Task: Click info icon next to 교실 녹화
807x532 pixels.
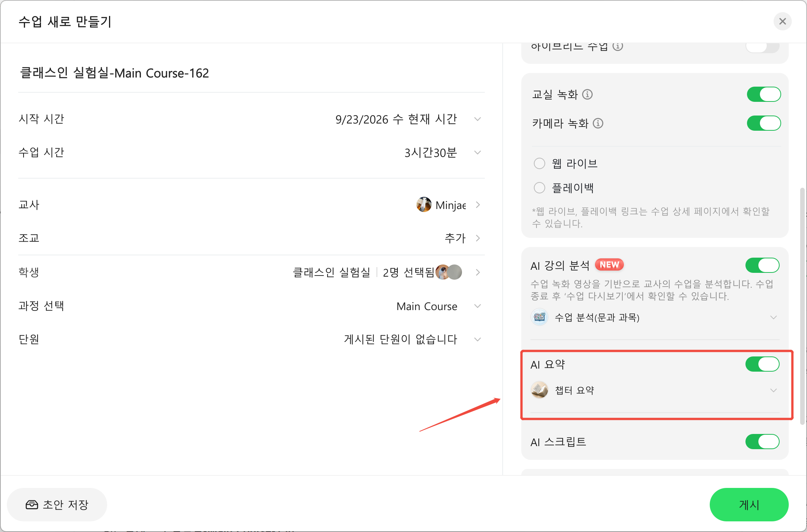Action: [x=587, y=94]
